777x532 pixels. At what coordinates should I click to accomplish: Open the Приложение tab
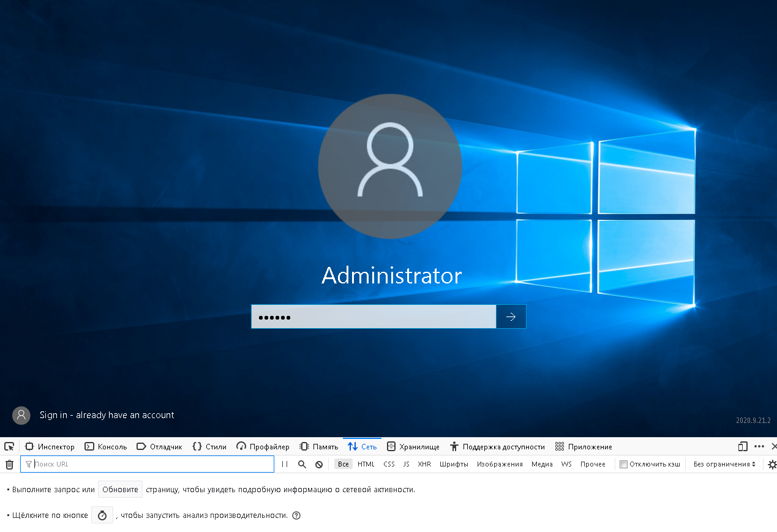point(584,447)
